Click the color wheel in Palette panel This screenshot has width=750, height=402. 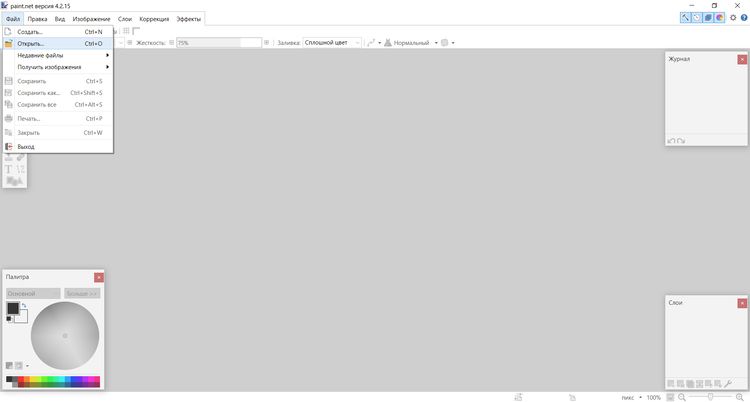coord(65,335)
